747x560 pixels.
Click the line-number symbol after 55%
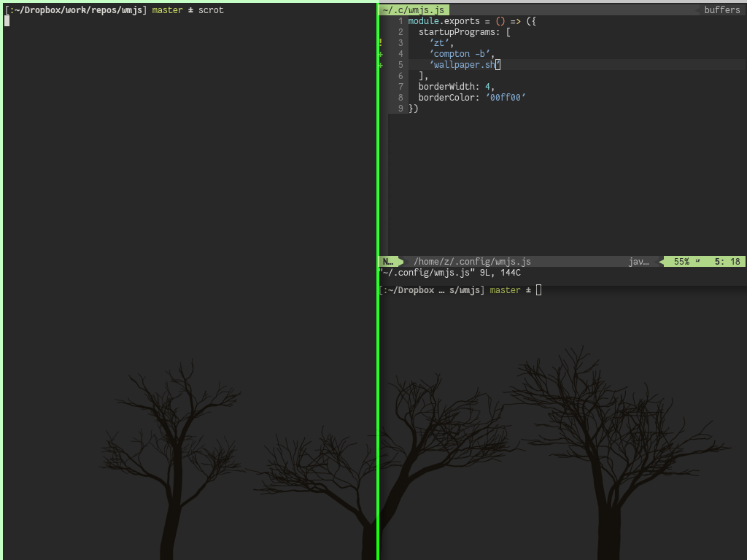(x=698, y=261)
